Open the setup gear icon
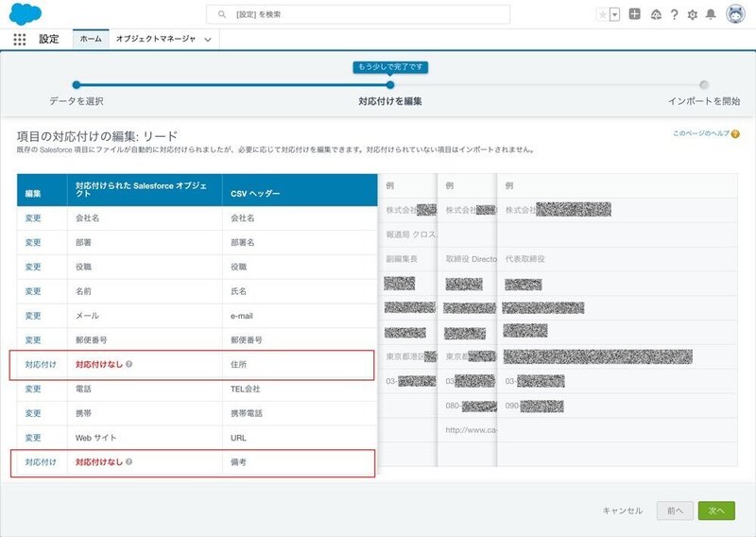The width and height of the screenshot is (756, 537). (693, 14)
